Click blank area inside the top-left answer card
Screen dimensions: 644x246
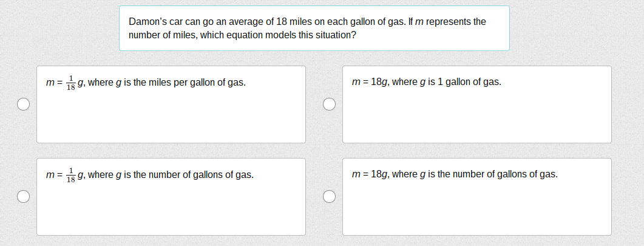point(171,118)
